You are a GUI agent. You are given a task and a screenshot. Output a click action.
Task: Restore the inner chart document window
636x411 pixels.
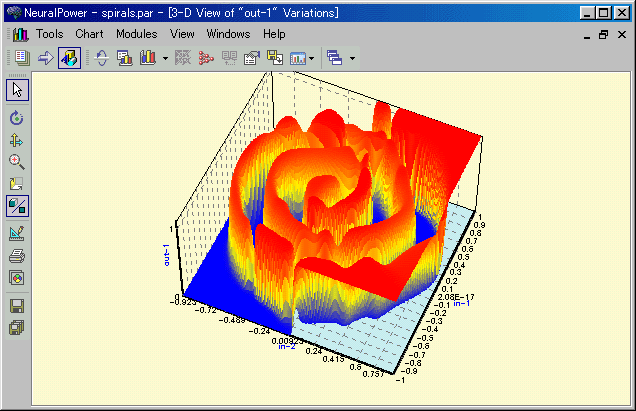point(604,35)
